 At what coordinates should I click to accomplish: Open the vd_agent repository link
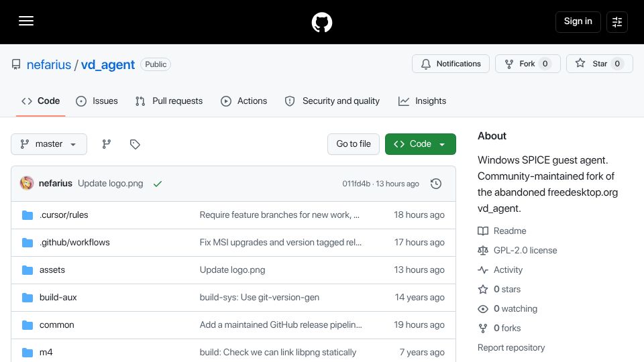point(107,64)
